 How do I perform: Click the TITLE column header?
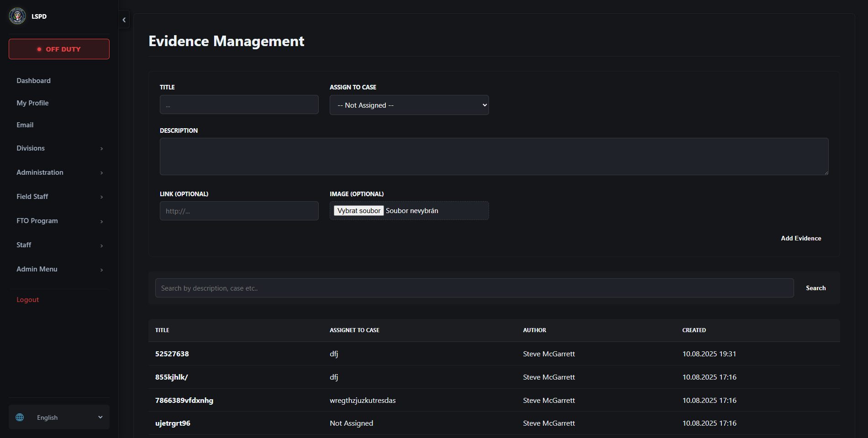pos(162,330)
